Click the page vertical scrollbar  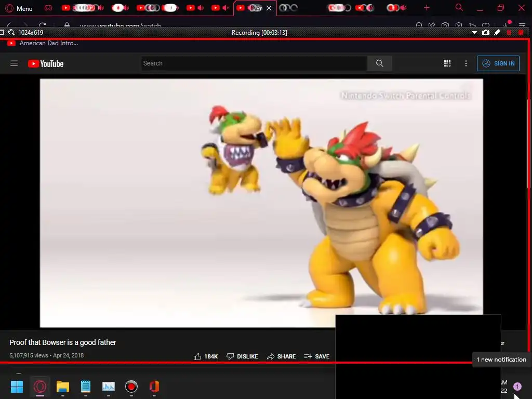coord(528,142)
